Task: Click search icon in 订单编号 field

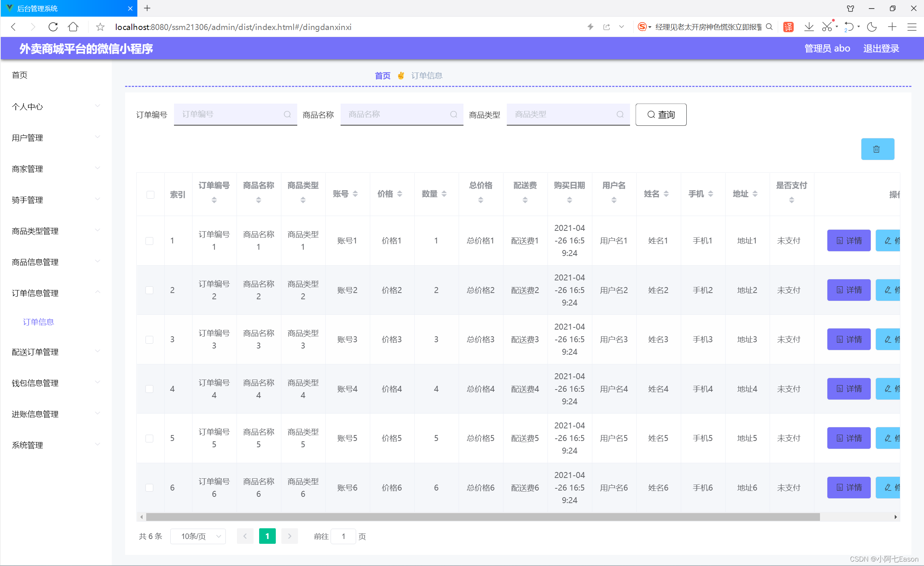Action: pos(287,114)
